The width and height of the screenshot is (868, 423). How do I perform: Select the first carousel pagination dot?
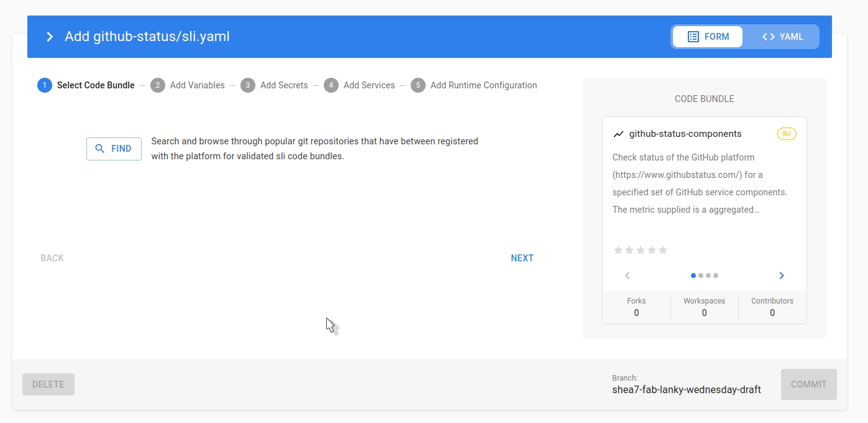pyautogui.click(x=693, y=276)
